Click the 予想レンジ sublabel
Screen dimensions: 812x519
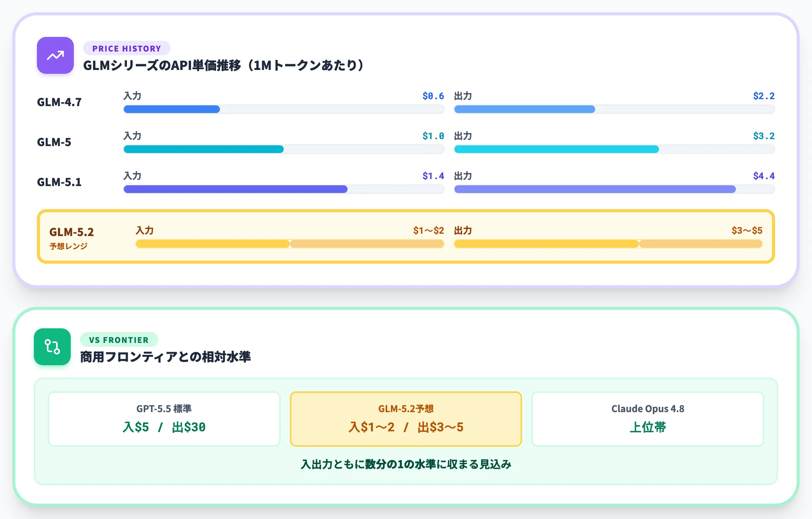click(x=68, y=246)
